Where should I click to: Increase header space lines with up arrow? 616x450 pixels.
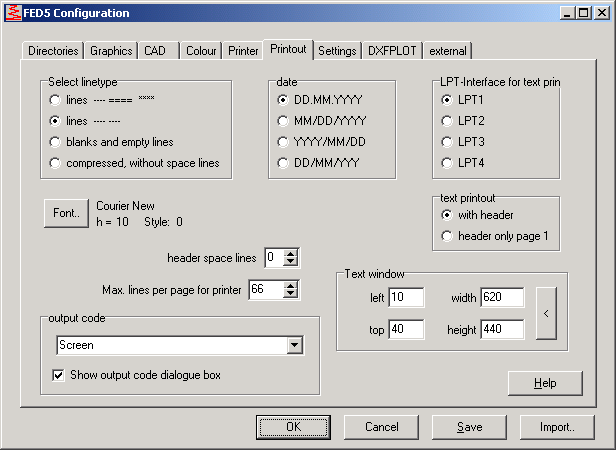point(290,254)
